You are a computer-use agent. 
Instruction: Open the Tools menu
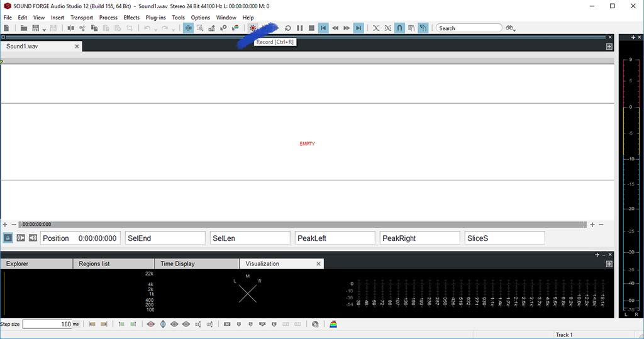178,17
